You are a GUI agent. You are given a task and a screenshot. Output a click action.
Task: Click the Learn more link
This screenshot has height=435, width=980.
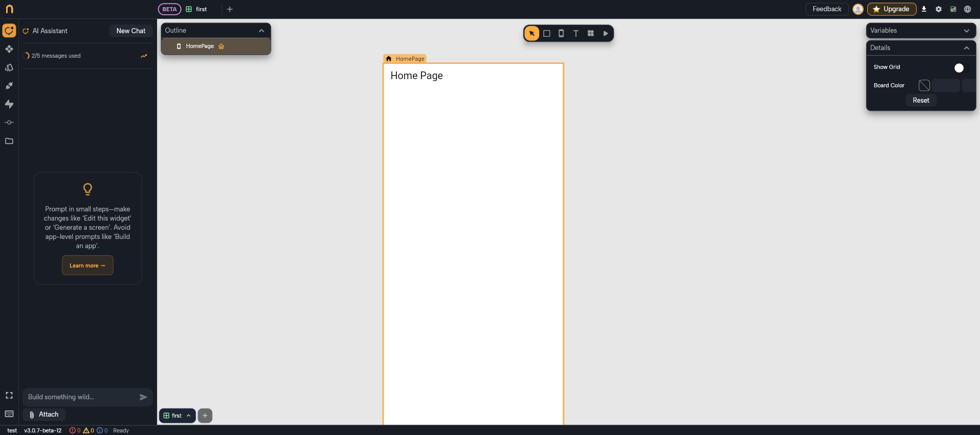point(87,265)
